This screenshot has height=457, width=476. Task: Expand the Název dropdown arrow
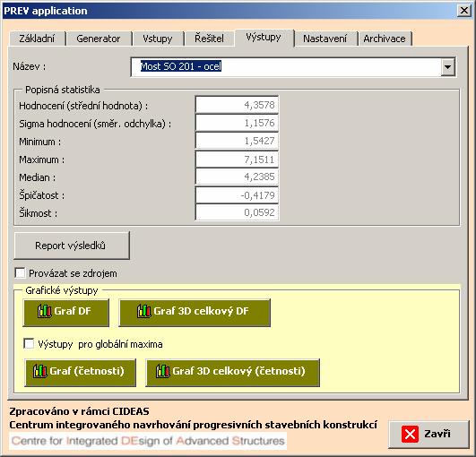tap(448, 66)
